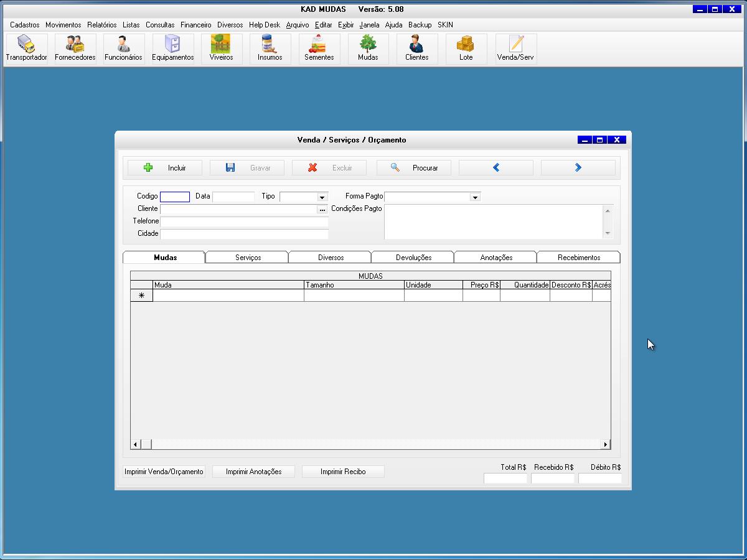
Task: Click the Procurar search button
Action: point(414,168)
